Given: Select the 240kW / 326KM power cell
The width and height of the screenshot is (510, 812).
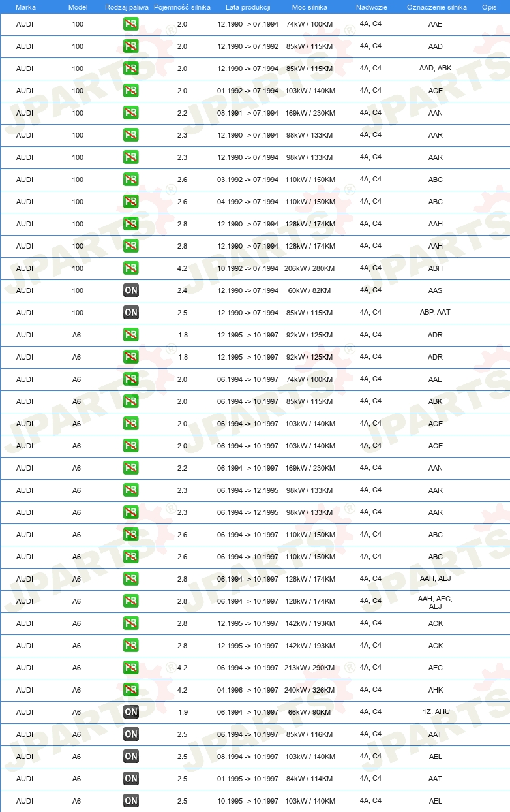Looking at the screenshot, I should click(310, 690).
